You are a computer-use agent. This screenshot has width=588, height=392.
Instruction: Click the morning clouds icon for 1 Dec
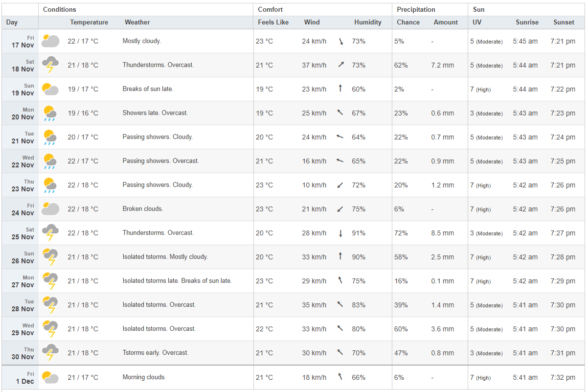coord(50,377)
